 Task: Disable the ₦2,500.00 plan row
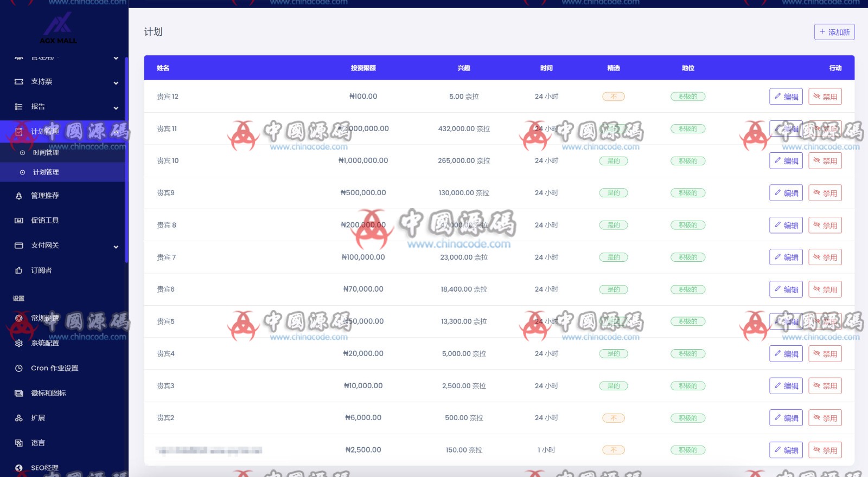coord(825,450)
